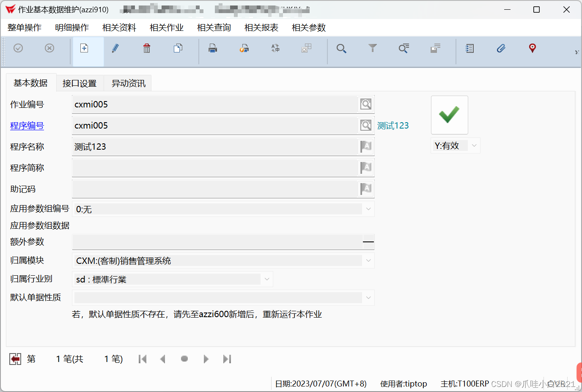Click the new record toolbar icon
The image size is (582, 392).
coord(84,48)
